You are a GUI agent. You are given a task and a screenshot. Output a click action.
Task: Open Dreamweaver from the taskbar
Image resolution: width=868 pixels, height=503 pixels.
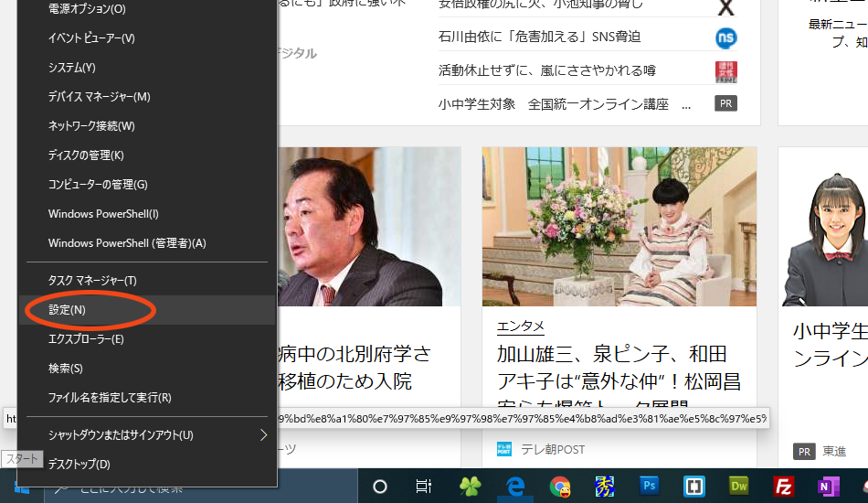click(x=739, y=487)
